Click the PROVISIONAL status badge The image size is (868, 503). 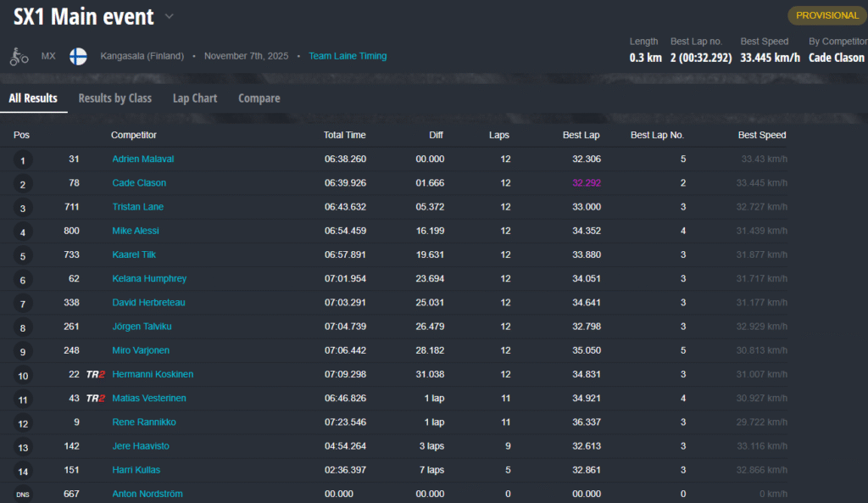coord(827,15)
